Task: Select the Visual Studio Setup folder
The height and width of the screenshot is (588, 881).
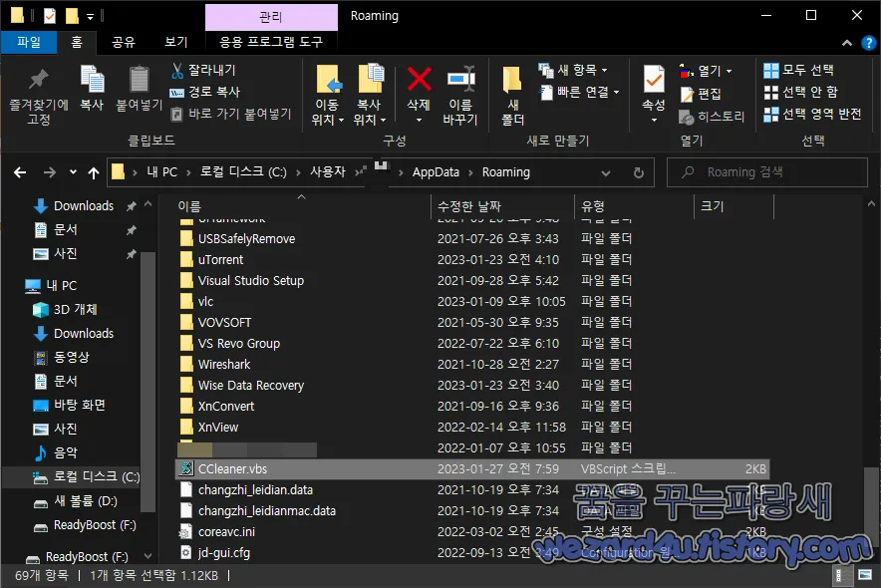Action: pyautogui.click(x=472, y=281)
